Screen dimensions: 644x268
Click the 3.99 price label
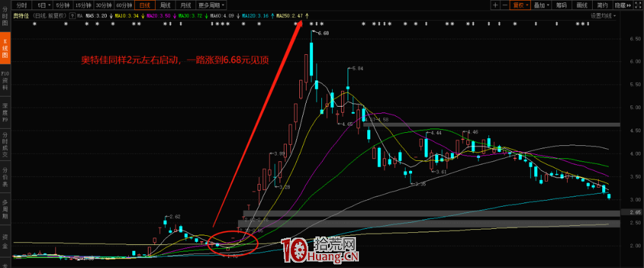coord(279,154)
